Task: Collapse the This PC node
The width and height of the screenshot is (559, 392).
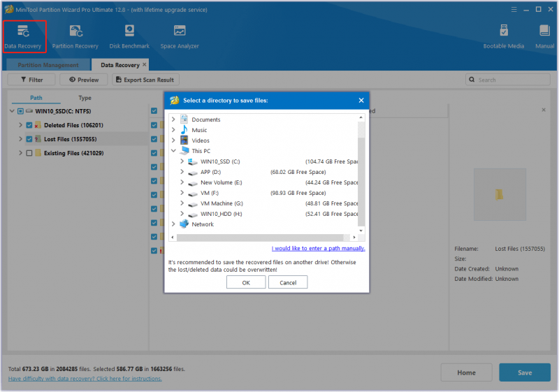Action: pyautogui.click(x=173, y=151)
